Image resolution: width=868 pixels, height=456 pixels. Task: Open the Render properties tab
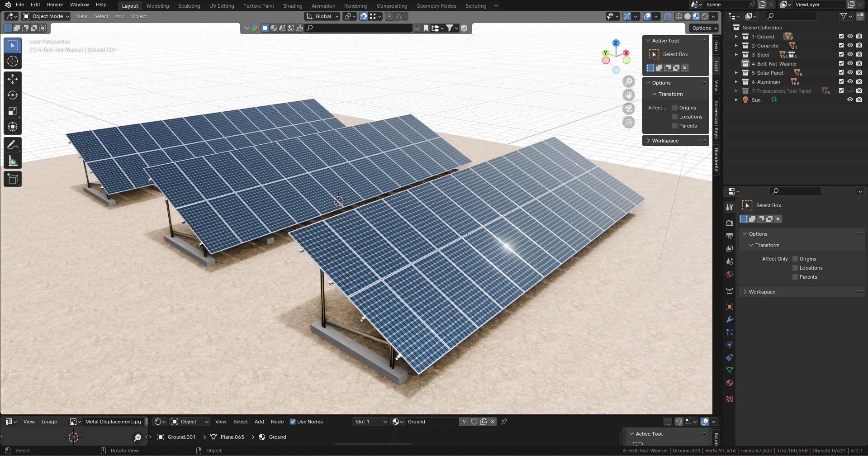(x=729, y=223)
